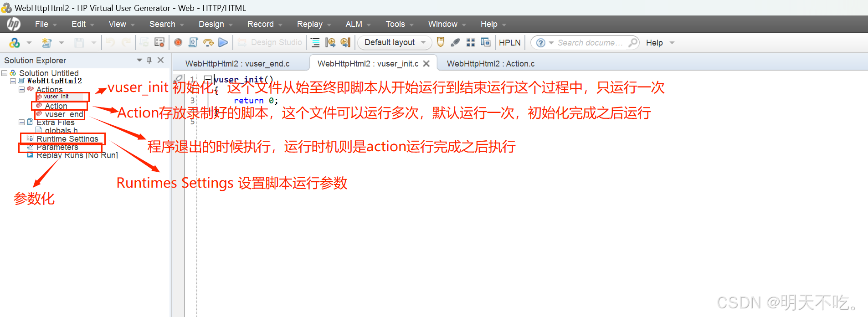The width and height of the screenshot is (868, 317).
Task: Click the Step Navigator list icon
Action: tap(315, 42)
